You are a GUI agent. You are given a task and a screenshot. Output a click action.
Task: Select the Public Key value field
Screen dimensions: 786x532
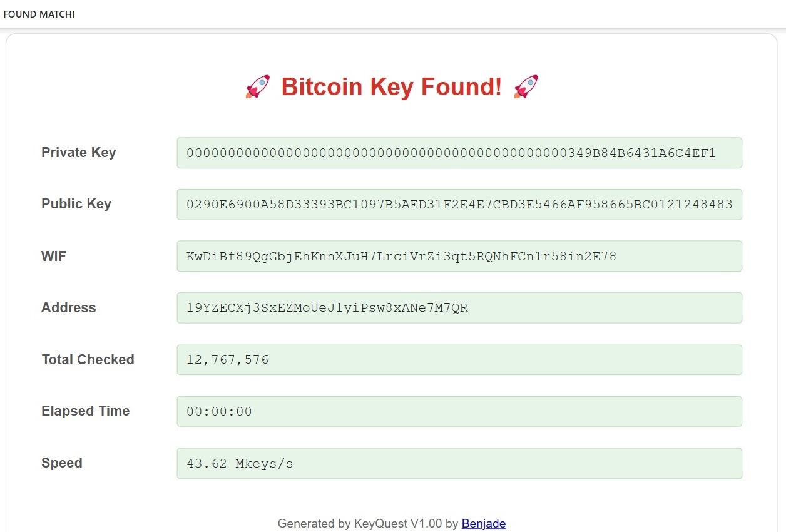point(459,204)
